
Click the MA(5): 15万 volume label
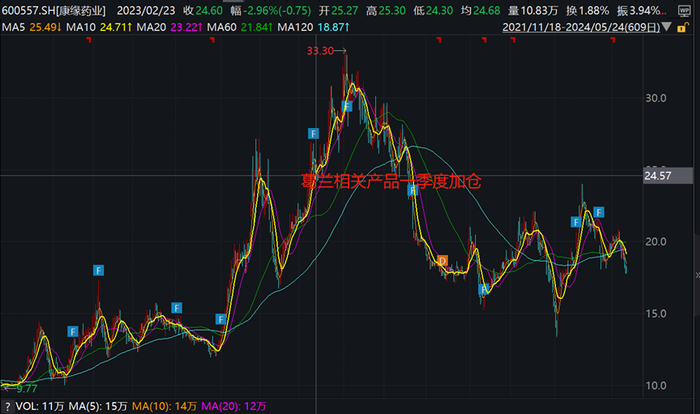tap(98, 406)
